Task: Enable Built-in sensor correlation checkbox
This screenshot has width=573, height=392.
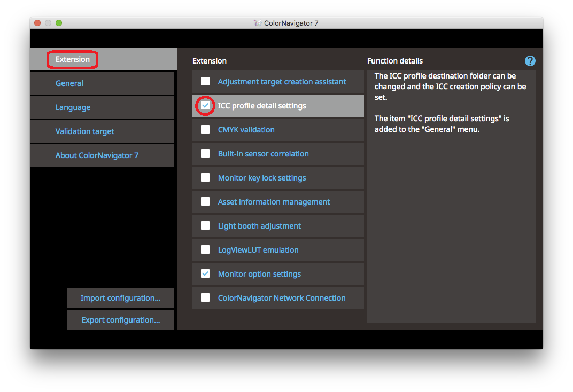Action: coord(205,153)
